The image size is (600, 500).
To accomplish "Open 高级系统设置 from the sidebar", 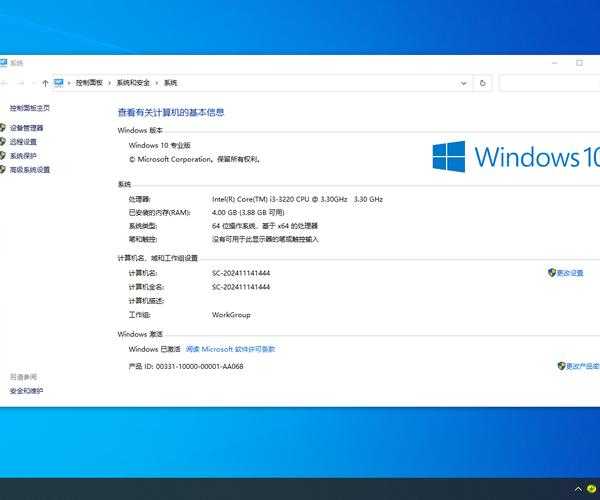I will click(29, 170).
